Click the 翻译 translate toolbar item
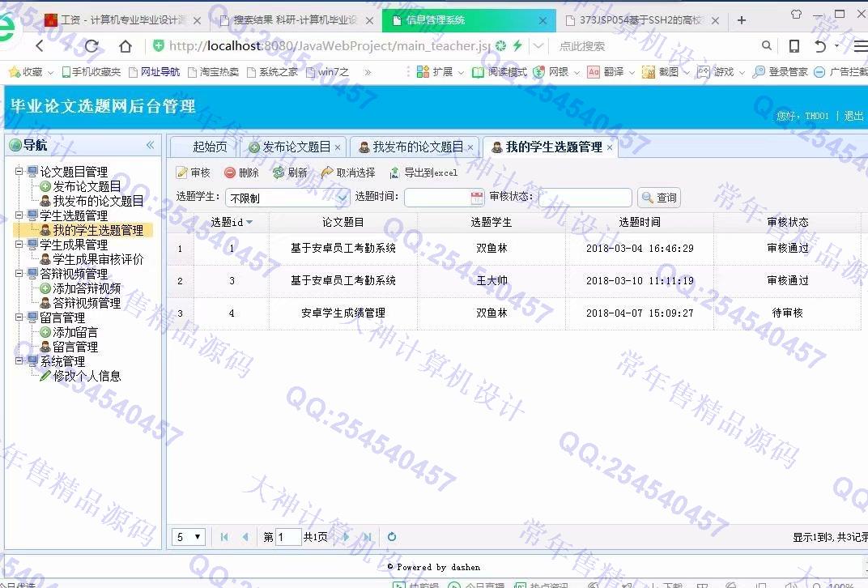The image size is (868, 588). pyautogui.click(x=606, y=72)
